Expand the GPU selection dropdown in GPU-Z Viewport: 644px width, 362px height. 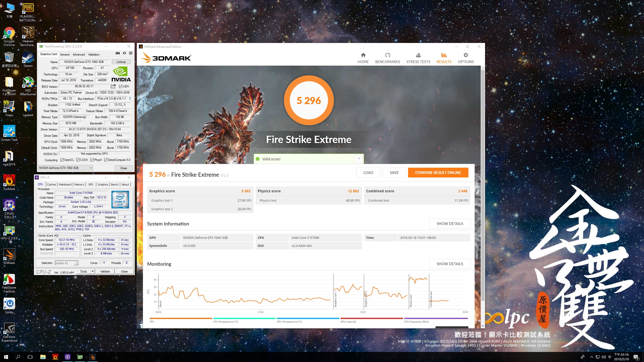pyautogui.click(x=91, y=168)
